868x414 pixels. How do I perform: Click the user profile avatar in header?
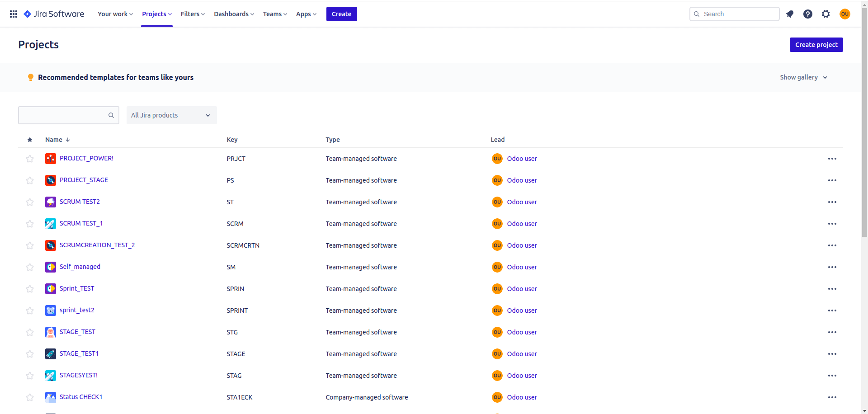point(844,14)
